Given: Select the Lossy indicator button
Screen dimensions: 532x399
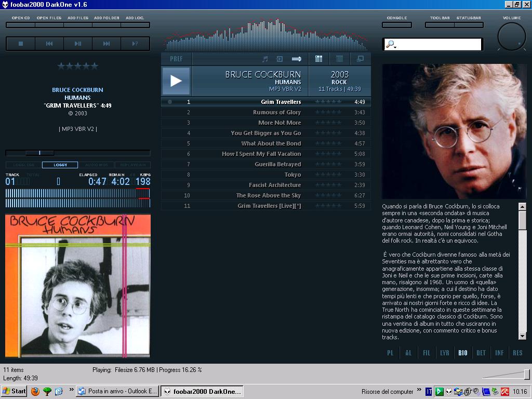Looking at the screenshot, I should (60, 165).
